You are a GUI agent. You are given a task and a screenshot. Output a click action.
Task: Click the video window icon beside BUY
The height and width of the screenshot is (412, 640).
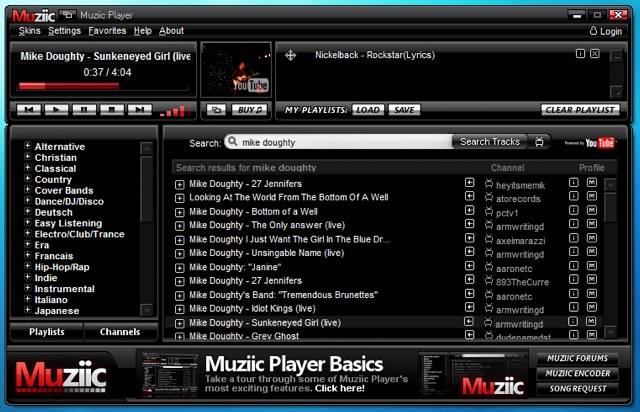[216, 110]
